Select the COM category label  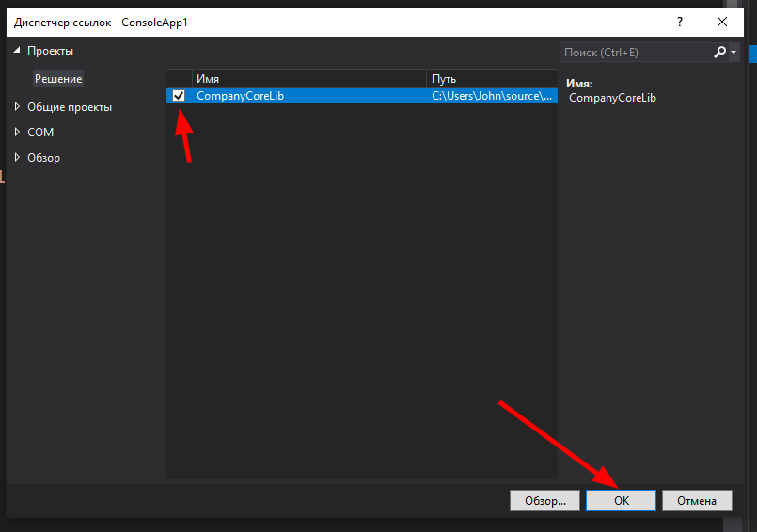tap(40, 133)
